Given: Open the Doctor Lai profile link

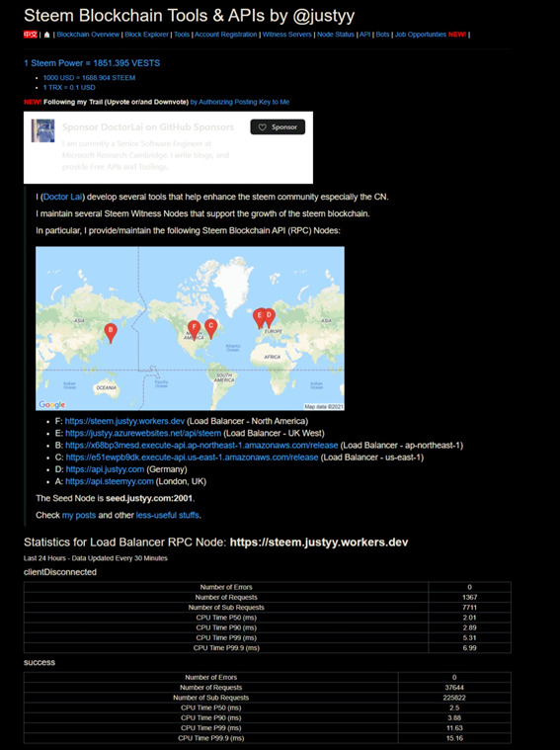Looking at the screenshot, I should tap(62, 197).
